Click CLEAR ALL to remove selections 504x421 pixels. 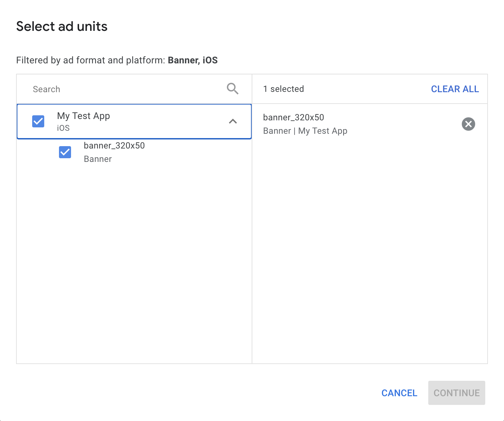pos(455,89)
